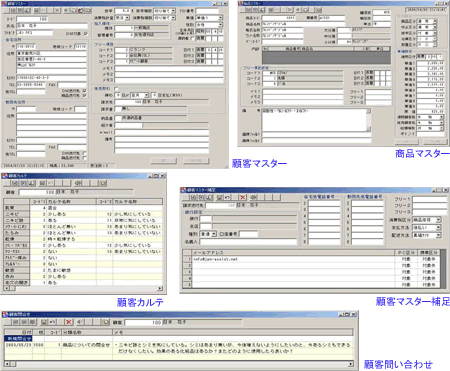Screen dimensions: 450x371
Task: Click the save floppy icon in 顧客マスター toolbar
Action: (36, 11)
